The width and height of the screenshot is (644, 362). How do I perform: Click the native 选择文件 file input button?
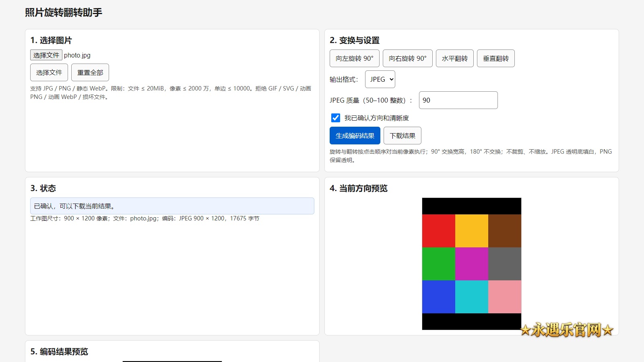click(x=46, y=55)
